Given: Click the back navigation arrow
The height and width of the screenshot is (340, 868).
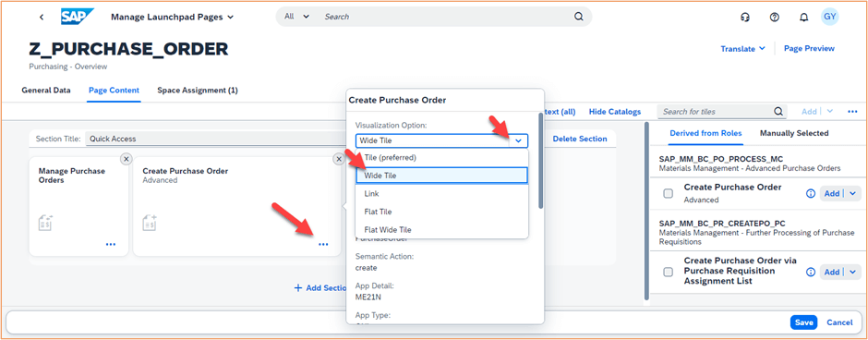Looking at the screenshot, I should click(x=42, y=18).
